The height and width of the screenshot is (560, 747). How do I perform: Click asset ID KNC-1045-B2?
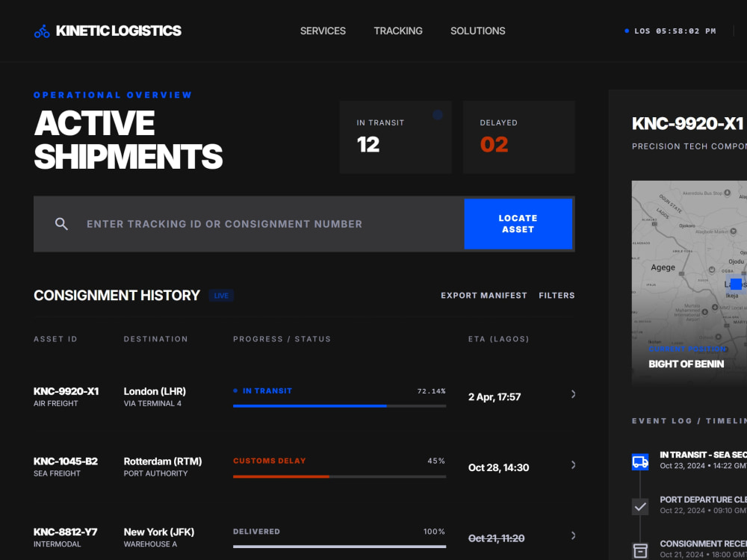click(x=66, y=461)
